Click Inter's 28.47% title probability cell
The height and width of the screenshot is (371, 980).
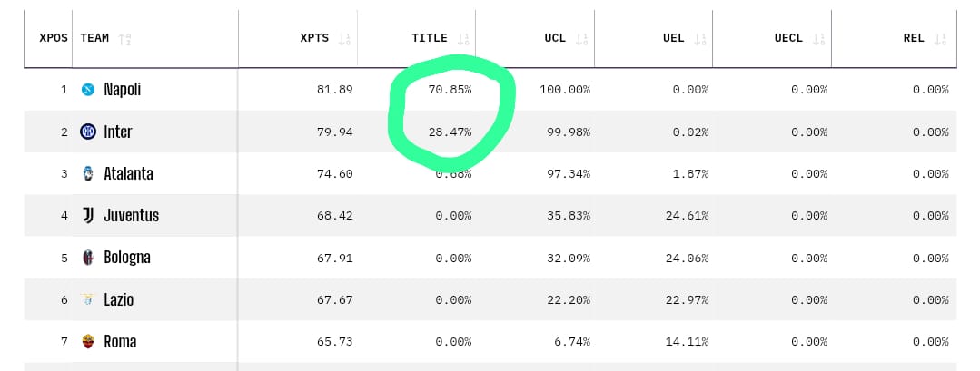coord(450,132)
